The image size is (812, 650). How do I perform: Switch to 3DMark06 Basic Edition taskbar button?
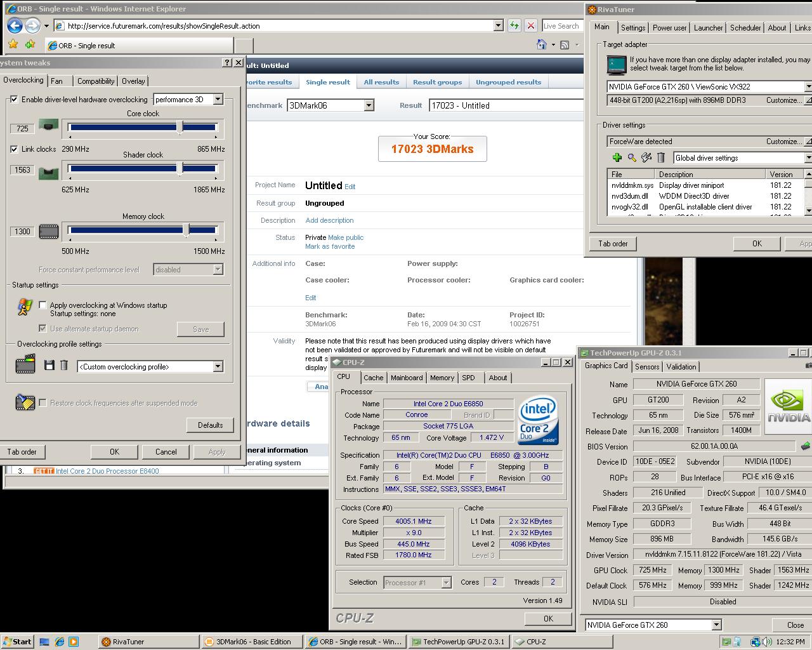coord(252,642)
